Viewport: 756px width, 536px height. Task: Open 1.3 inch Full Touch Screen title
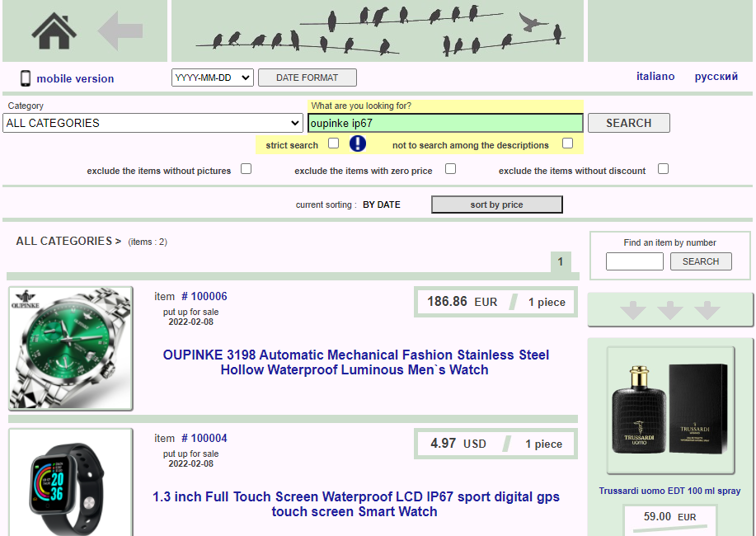click(355, 504)
